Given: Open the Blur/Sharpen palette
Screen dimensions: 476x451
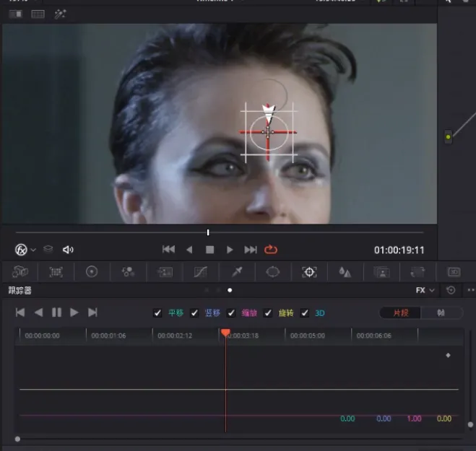Looking at the screenshot, I should [345, 272].
